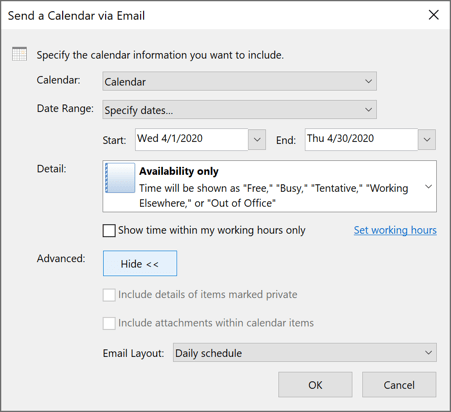This screenshot has height=412, width=451.
Task: Open the Date Range dropdown
Action: (x=239, y=110)
